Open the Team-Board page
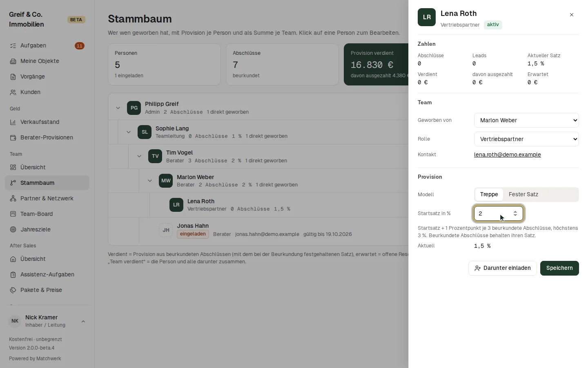Image resolution: width=588 pixels, height=368 pixels. [x=47, y=214]
